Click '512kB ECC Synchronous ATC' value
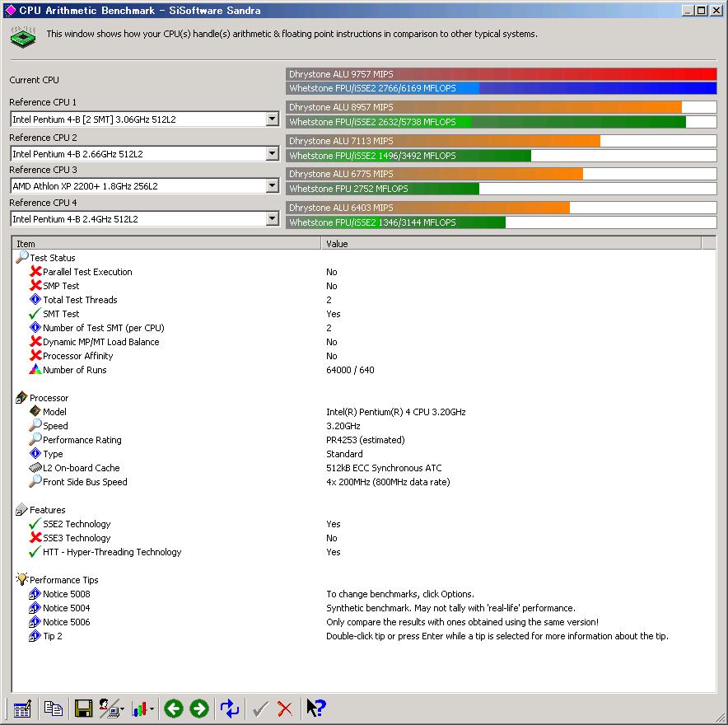Screen dimensions: 728x725 (x=384, y=468)
